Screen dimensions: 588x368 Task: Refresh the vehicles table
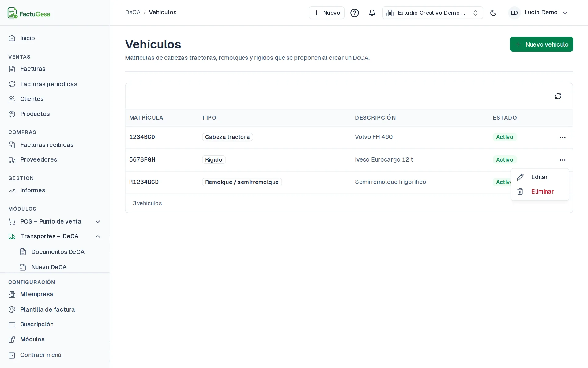point(558,96)
